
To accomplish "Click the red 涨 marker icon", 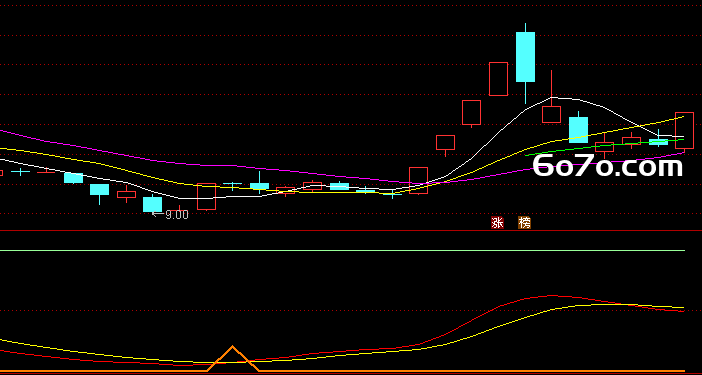I will (x=497, y=222).
